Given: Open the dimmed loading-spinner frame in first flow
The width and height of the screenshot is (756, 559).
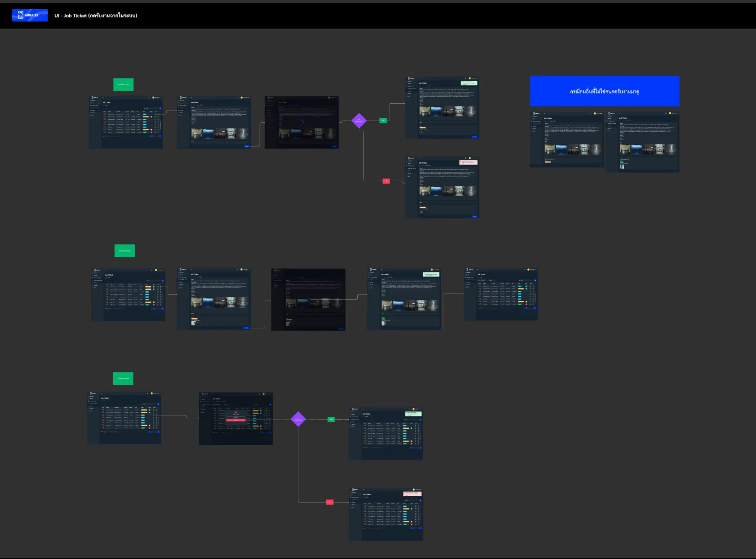Looking at the screenshot, I should 301,122.
